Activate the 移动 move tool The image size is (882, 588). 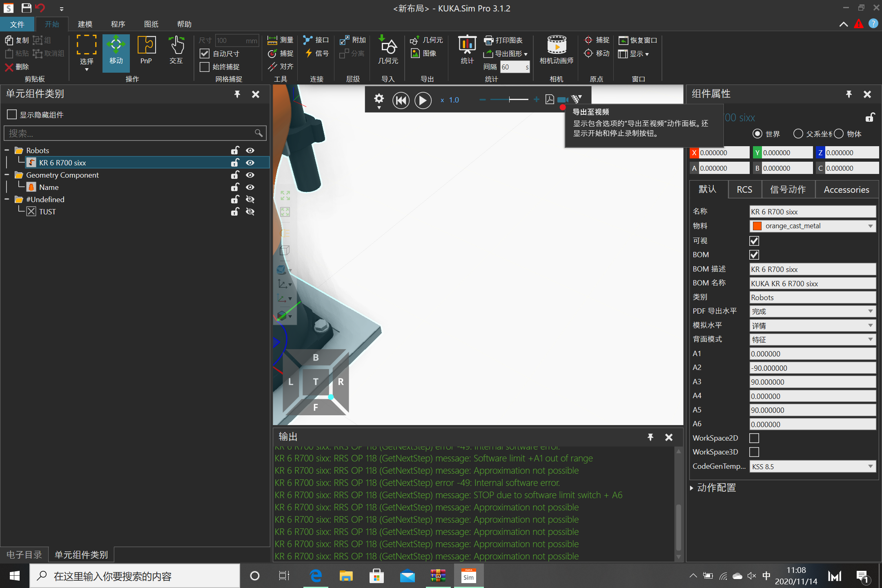pyautogui.click(x=116, y=52)
